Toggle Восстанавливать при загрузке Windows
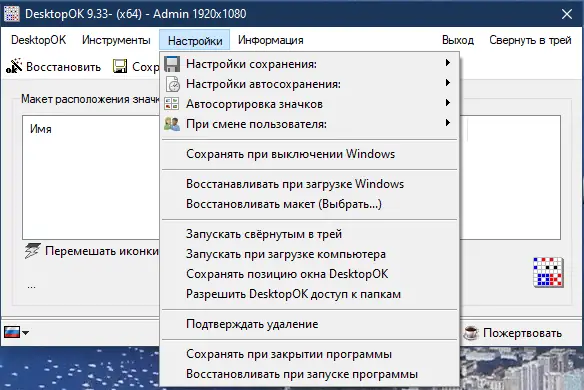 (310, 184)
